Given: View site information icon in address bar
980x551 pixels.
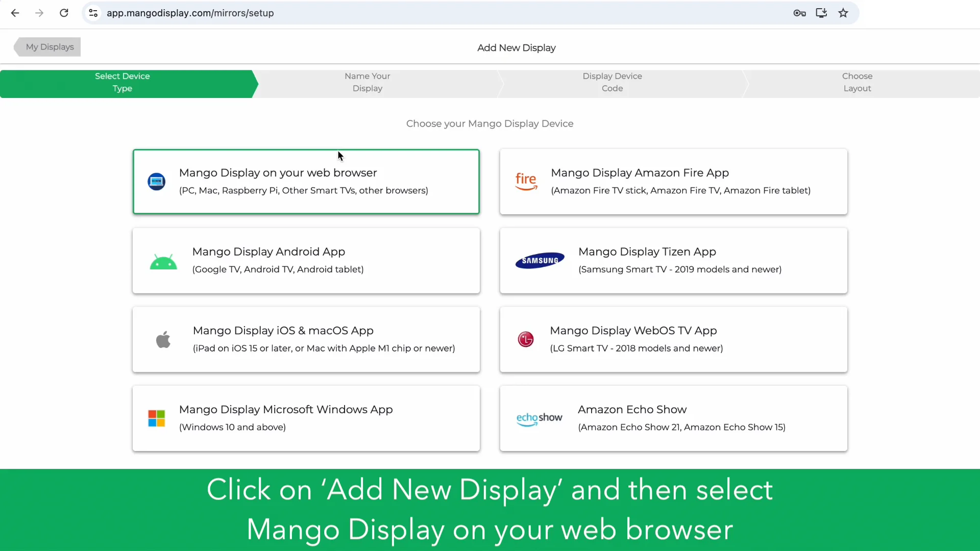Looking at the screenshot, I should pos(93,13).
